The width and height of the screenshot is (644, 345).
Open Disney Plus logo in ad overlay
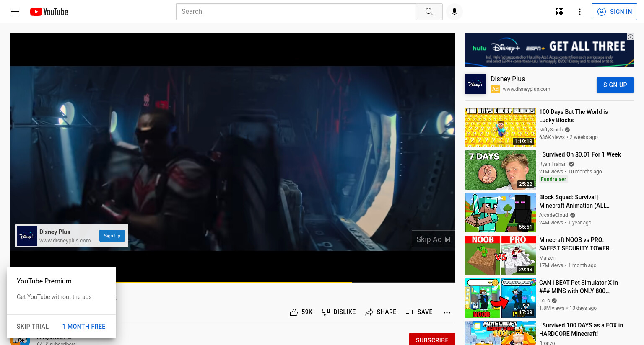pos(27,236)
